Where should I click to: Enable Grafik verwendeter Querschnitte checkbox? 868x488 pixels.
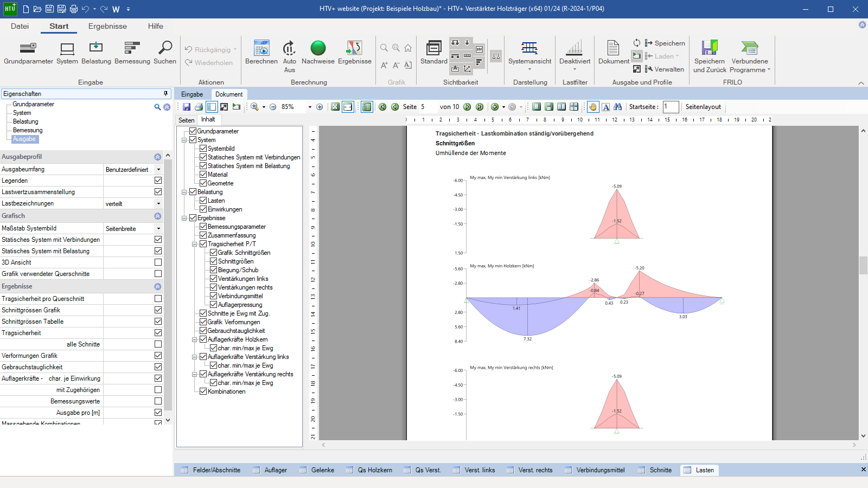tap(158, 273)
